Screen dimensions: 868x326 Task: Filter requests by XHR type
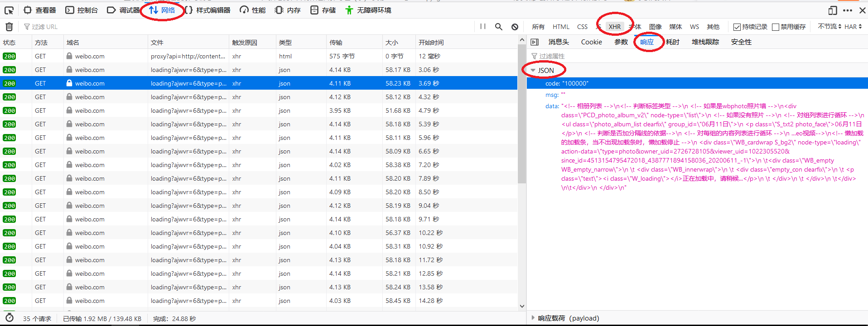(615, 27)
